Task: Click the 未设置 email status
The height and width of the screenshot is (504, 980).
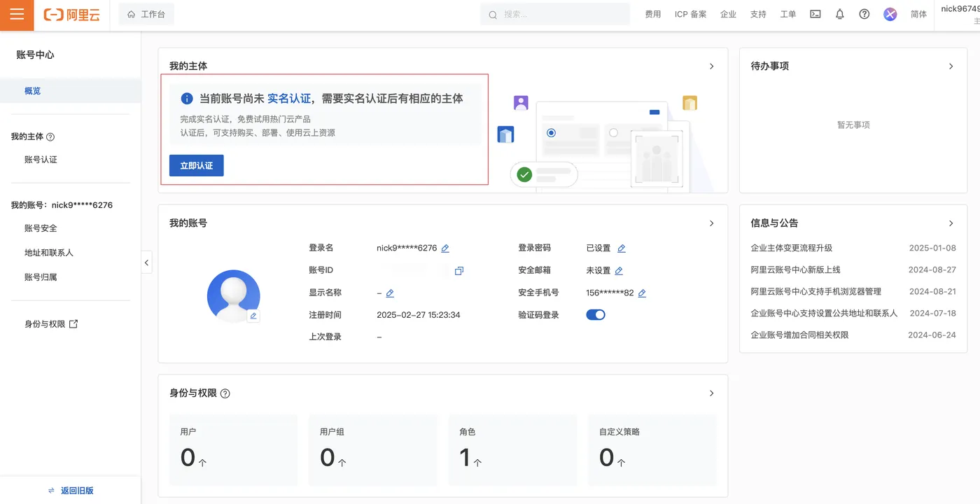Action: pyautogui.click(x=598, y=270)
